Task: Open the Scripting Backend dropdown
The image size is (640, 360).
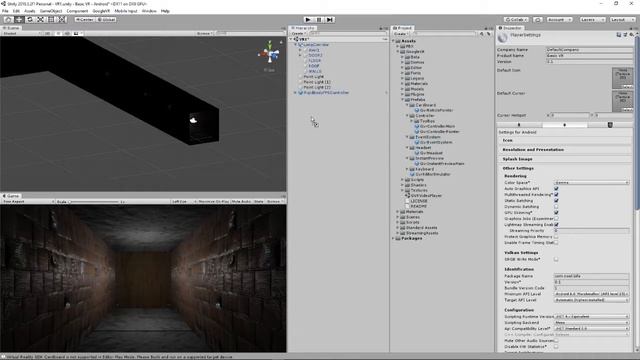Action: 591,322
